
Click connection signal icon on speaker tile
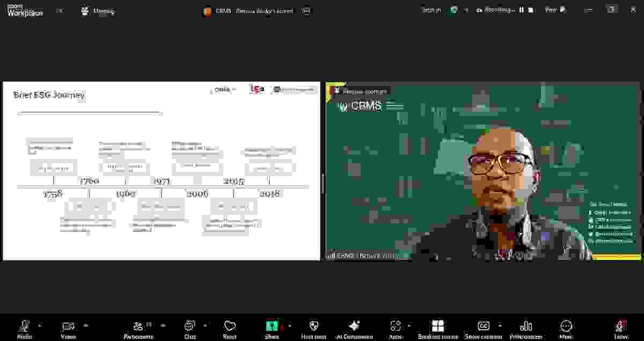(331, 256)
